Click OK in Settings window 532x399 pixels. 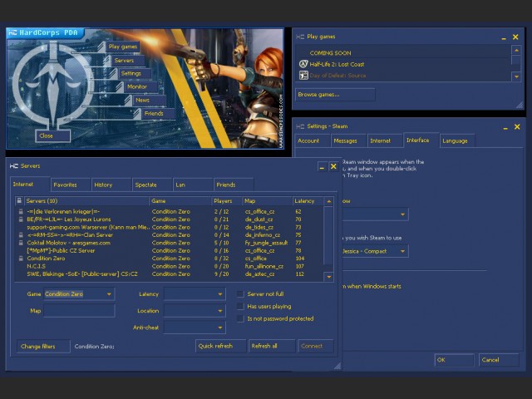click(454, 360)
